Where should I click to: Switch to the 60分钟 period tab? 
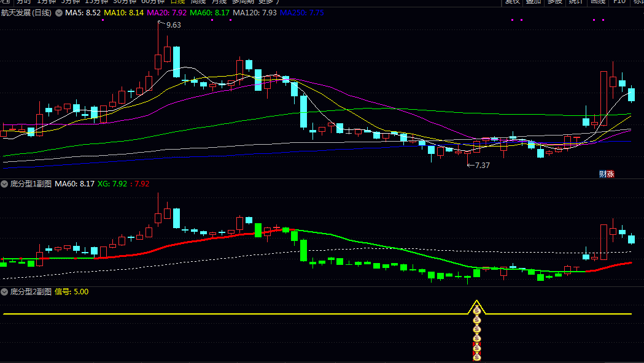tap(152, 2)
